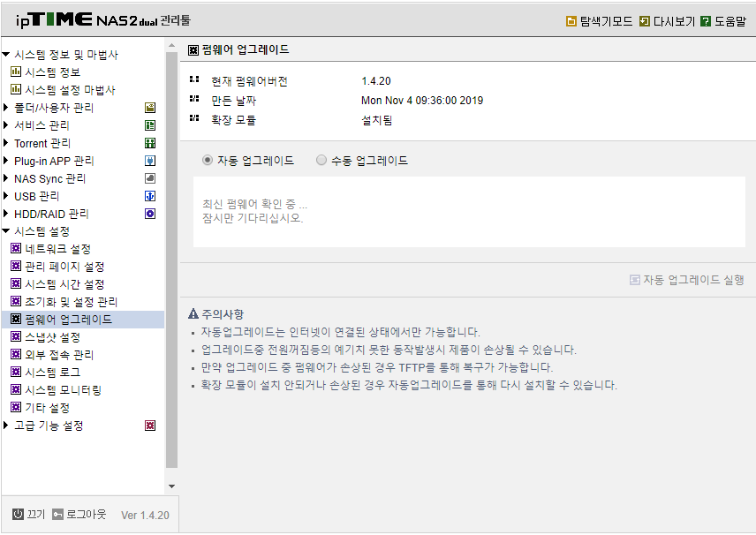The image size is (756, 535).
Task: Click the icon beside 시스템 시간 설정
Action: pyautogui.click(x=16, y=284)
